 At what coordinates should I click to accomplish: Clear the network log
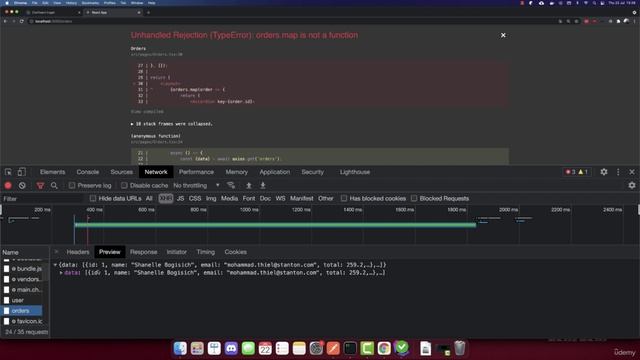(x=22, y=185)
